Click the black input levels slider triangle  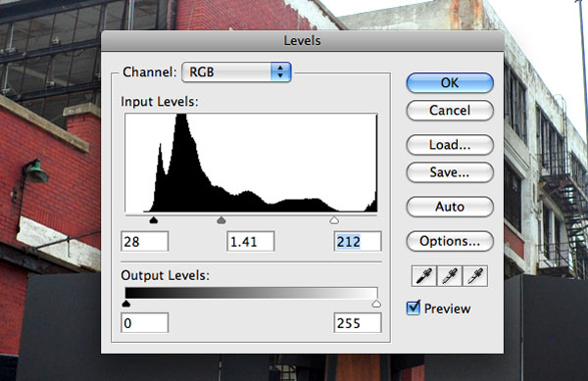[x=154, y=220]
